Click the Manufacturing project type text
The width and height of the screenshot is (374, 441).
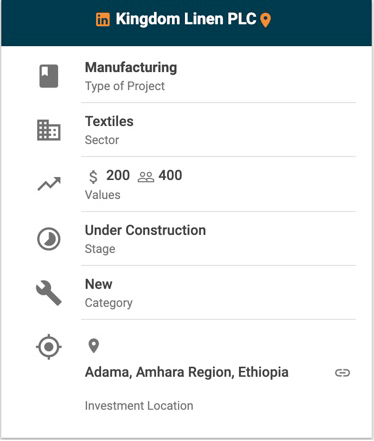[x=131, y=67]
